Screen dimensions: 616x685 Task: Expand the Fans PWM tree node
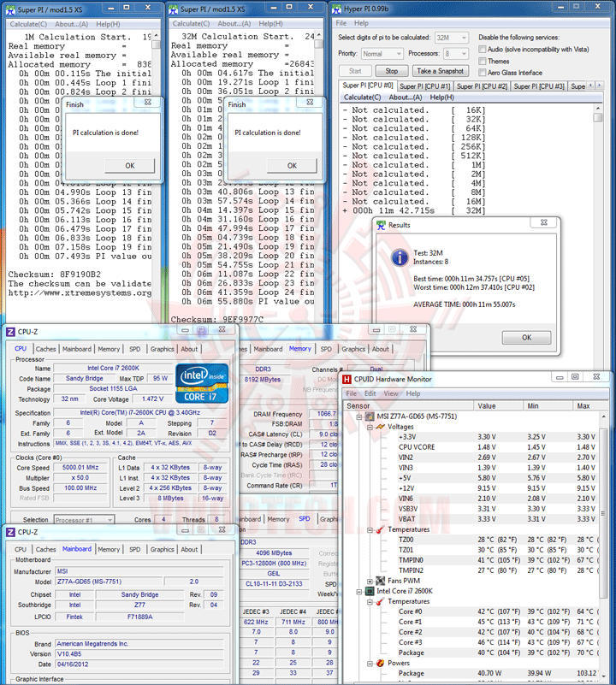tap(370, 582)
